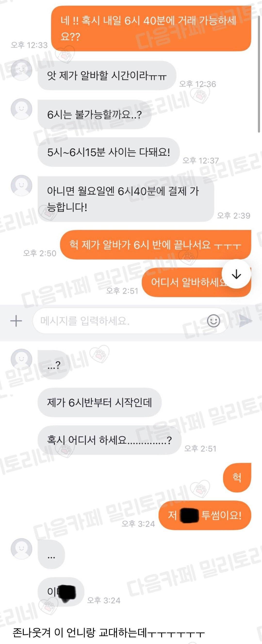This screenshot has height=644, width=262.
Task: Tap the '혹시 어디서 하세요' message bubble
Action: tap(109, 440)
